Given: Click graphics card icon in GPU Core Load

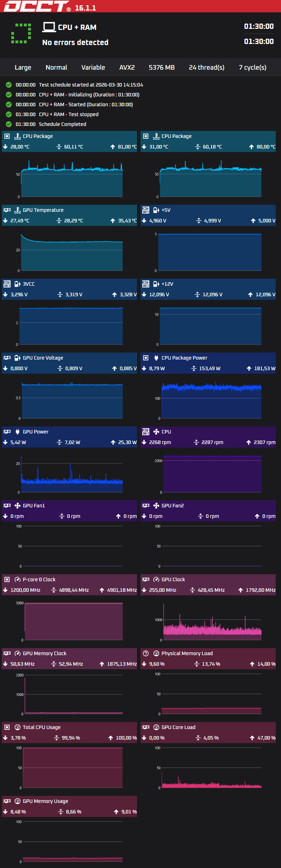Looking at the screenshot, I should click(x=146, y=727).
